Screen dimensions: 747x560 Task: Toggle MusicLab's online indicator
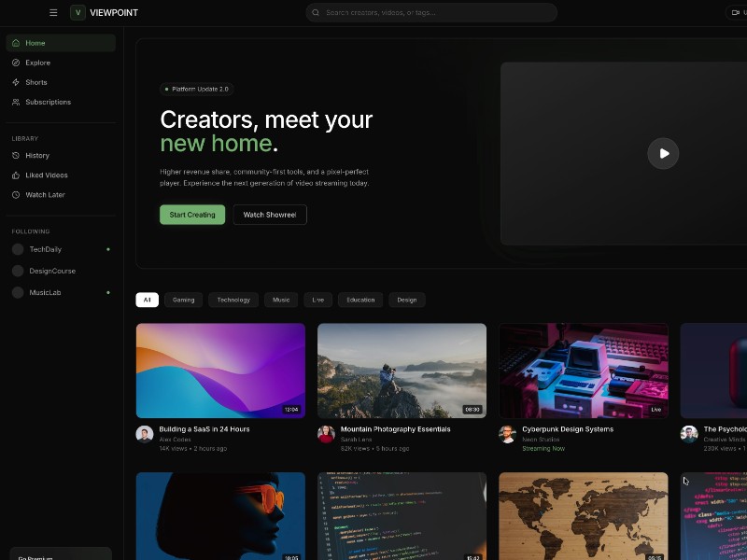coord(108,291)
